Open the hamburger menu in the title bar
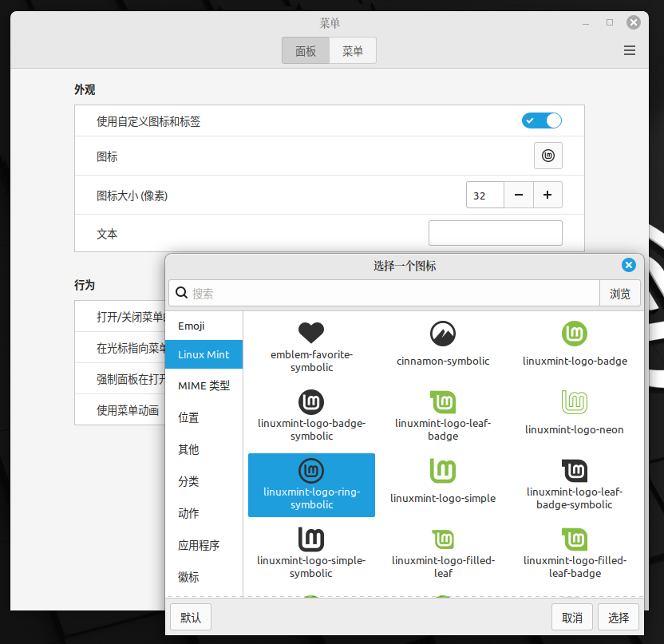The width and height of the screenshot is (664, 644). click(629, 50)
